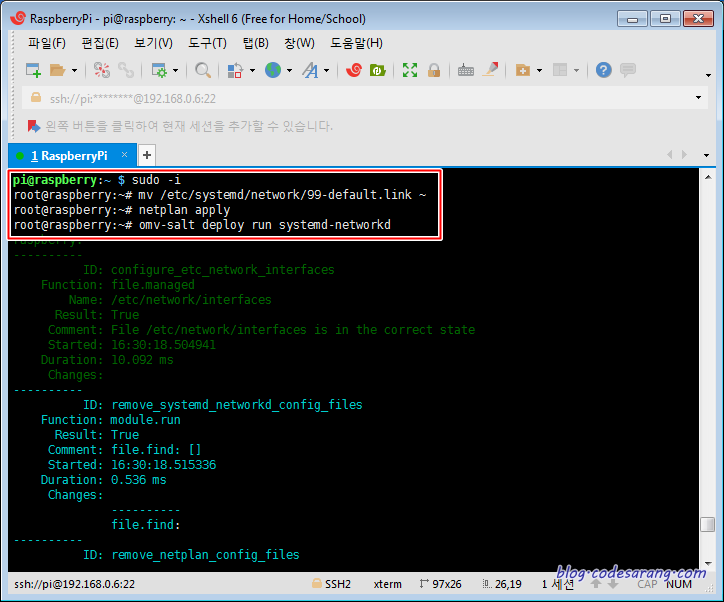Expand the Open session dropdown arrow

tap(74, 71)
